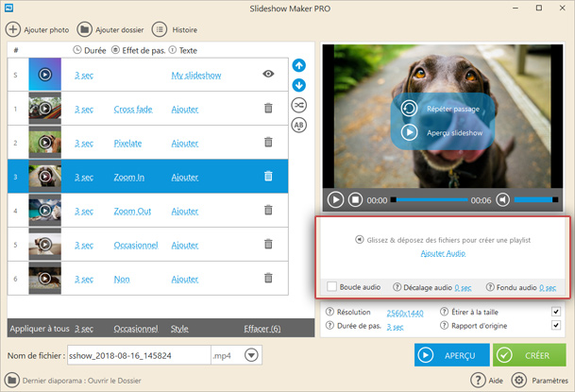Click Ouvrir le Dossier link

click(114, 381)
